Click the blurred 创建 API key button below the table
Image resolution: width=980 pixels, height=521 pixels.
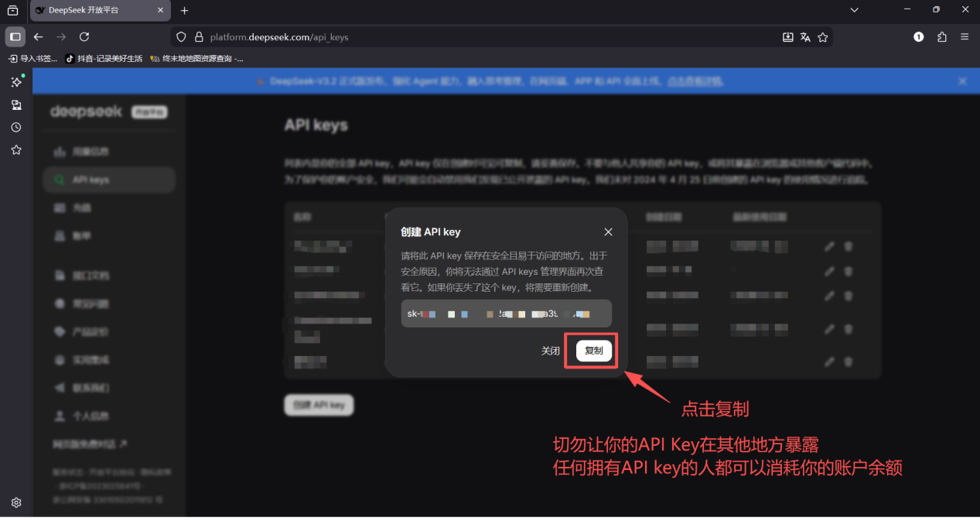(319, 405)
